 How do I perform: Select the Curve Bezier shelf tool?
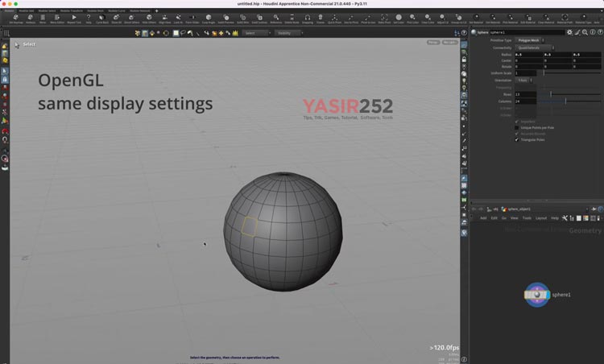[103, 18]
